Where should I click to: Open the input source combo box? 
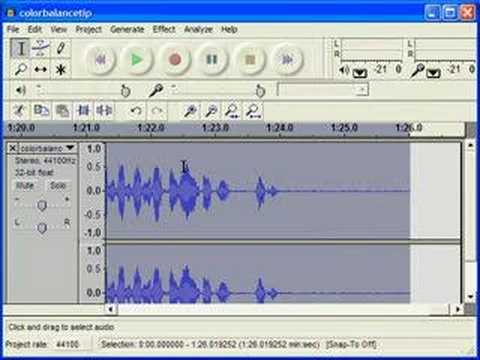323,90
